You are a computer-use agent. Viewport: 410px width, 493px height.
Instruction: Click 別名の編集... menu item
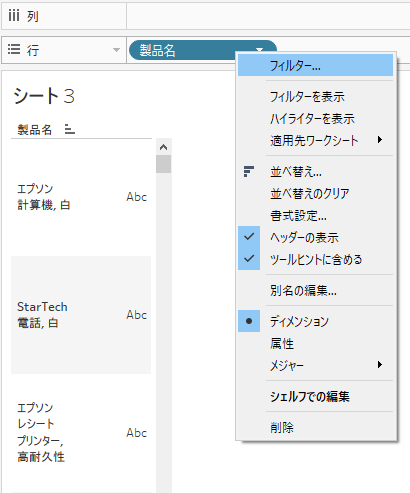pyautogui.click(x=315, y=290)
